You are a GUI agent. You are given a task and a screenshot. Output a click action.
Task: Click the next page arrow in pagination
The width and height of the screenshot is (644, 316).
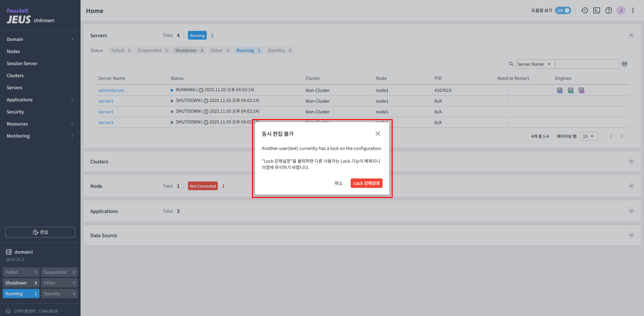(x=622, y=136)
